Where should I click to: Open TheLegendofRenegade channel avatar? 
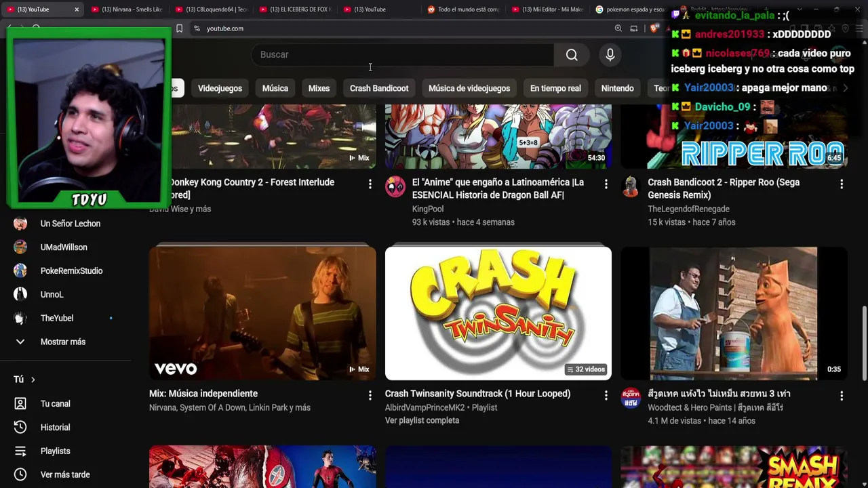click(631, 186)
